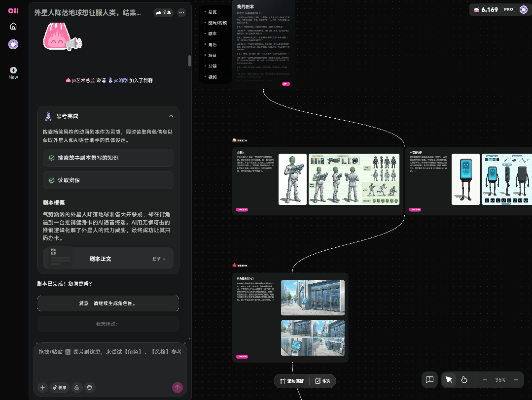Share the project via 分享 button
Viewport: 532px width, 400px height.
click(164, 12)
